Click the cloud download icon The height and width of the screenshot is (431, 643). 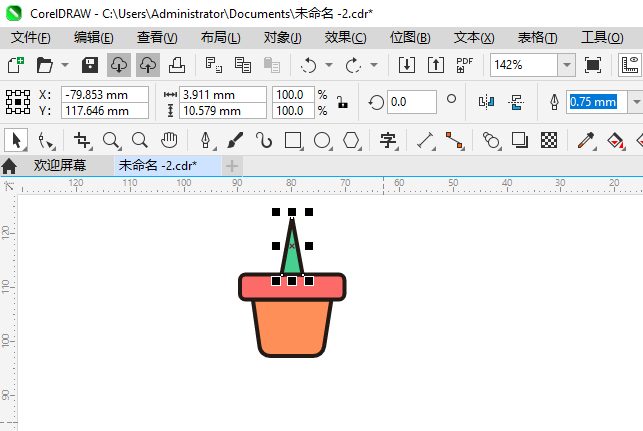(x=119, y=65)
